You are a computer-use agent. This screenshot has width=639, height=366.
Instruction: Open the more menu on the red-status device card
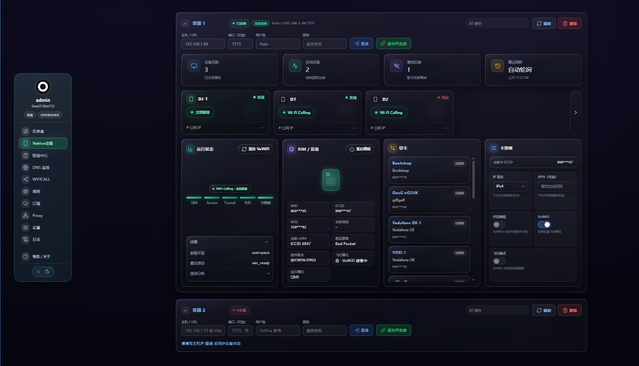(447, 128)
